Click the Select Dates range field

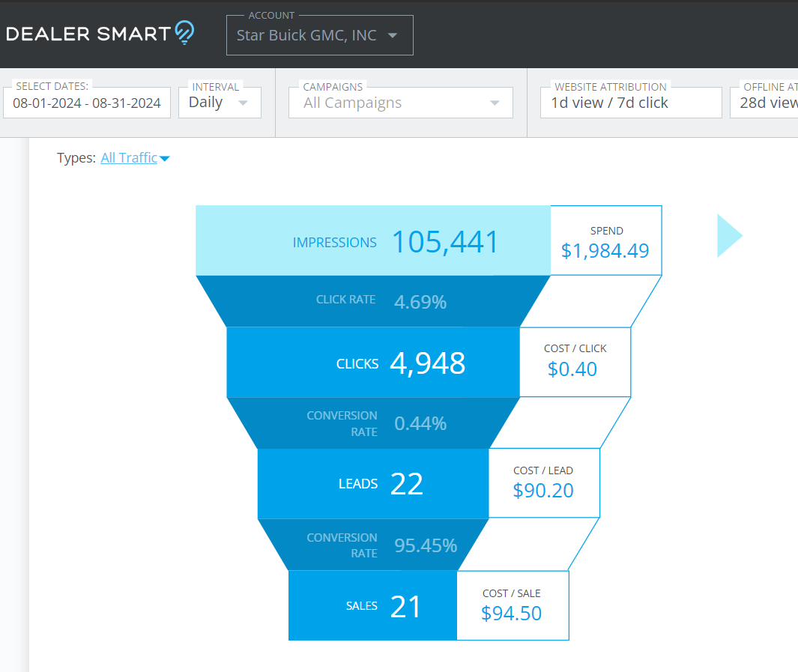point(87,103)
